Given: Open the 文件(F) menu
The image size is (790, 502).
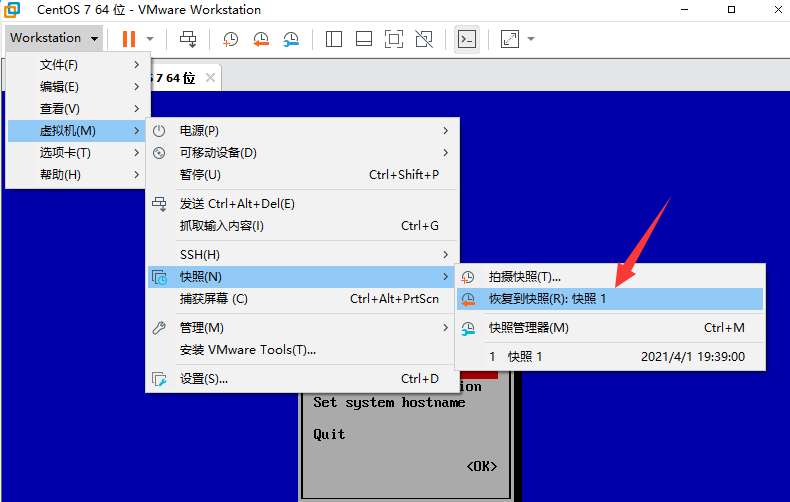Looking at the screenshot, I should coord(78,65).
